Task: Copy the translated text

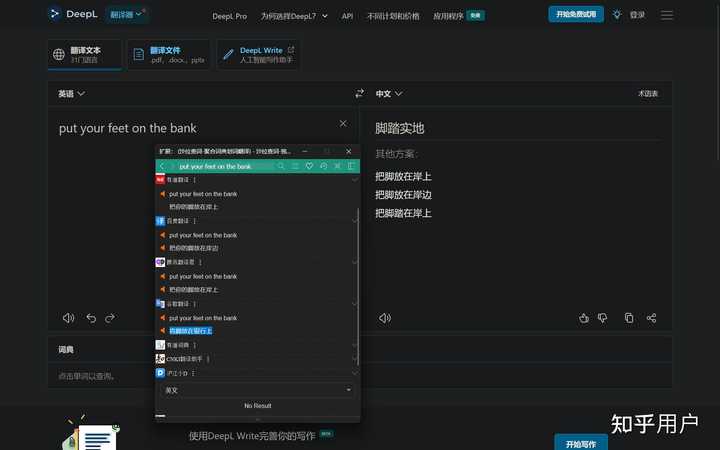Action: (629, 318)
